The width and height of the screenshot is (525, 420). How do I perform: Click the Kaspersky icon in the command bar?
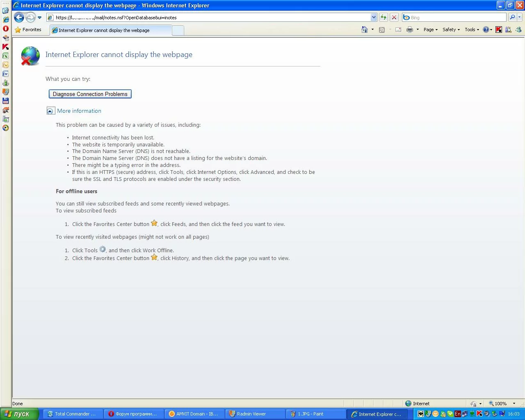499,30
